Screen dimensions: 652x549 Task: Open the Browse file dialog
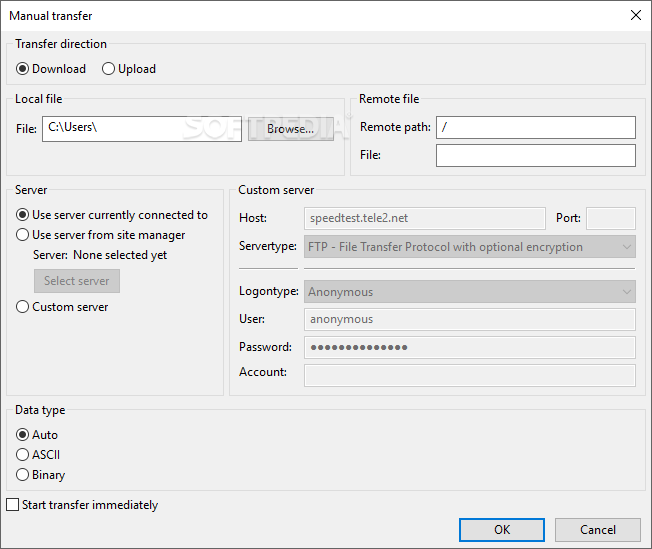[291, 129]
